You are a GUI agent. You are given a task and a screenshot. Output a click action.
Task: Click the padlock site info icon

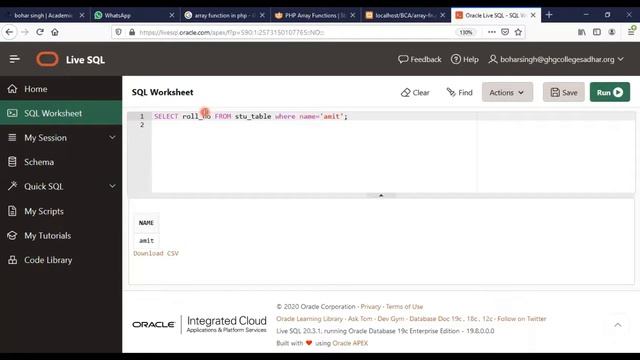point(132,32)
